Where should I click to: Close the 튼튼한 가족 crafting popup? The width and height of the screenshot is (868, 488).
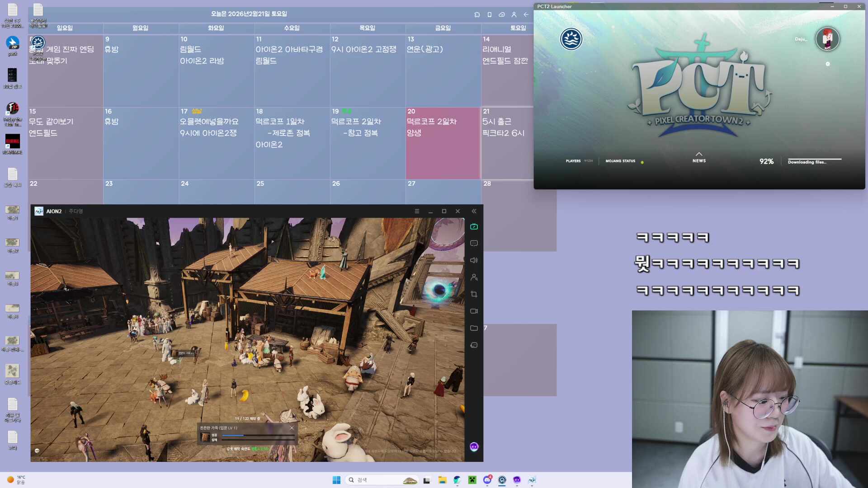(x=292, y=427)
